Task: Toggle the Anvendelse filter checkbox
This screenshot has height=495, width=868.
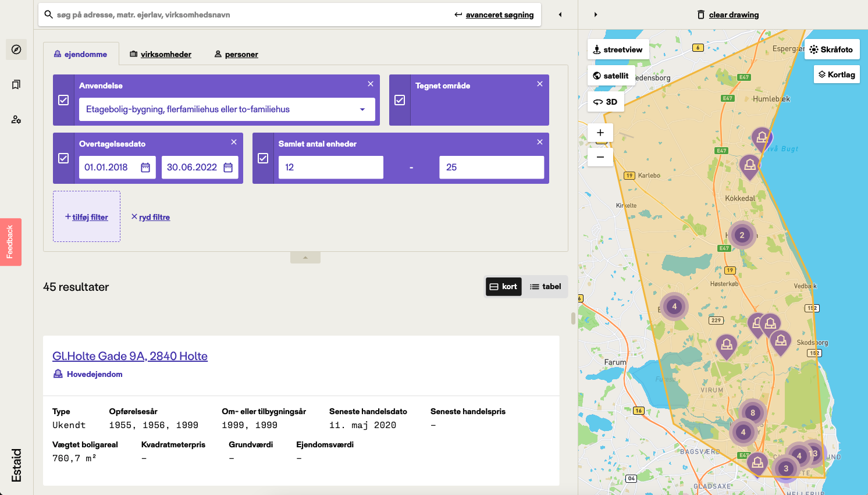Action: point(63,100)
